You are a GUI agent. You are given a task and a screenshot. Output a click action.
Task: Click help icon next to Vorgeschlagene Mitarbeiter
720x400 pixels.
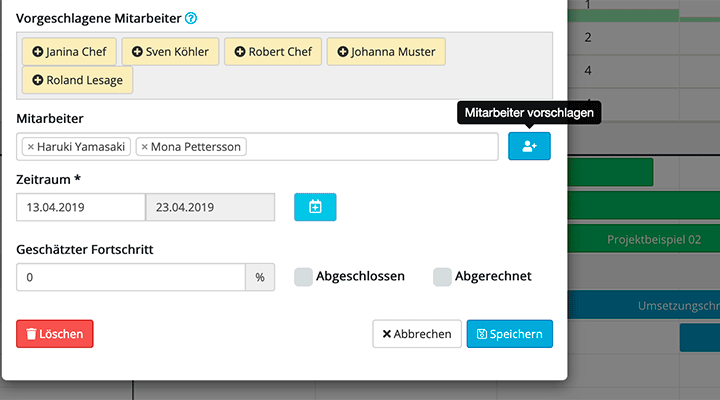[191, 17]
